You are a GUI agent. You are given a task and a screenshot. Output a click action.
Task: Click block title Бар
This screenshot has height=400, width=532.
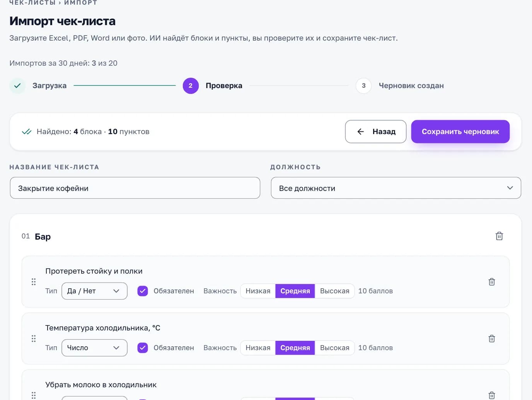pyautogui.click(x=43, y=237)
